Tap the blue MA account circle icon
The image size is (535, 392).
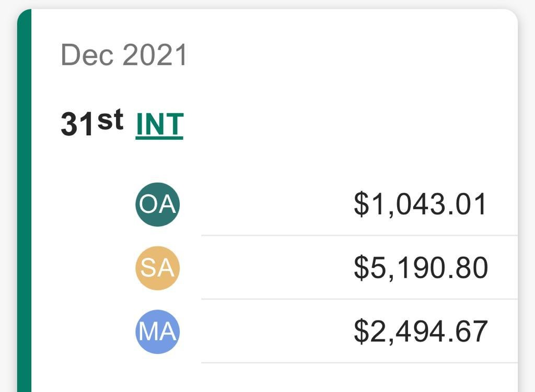point(157,331)
